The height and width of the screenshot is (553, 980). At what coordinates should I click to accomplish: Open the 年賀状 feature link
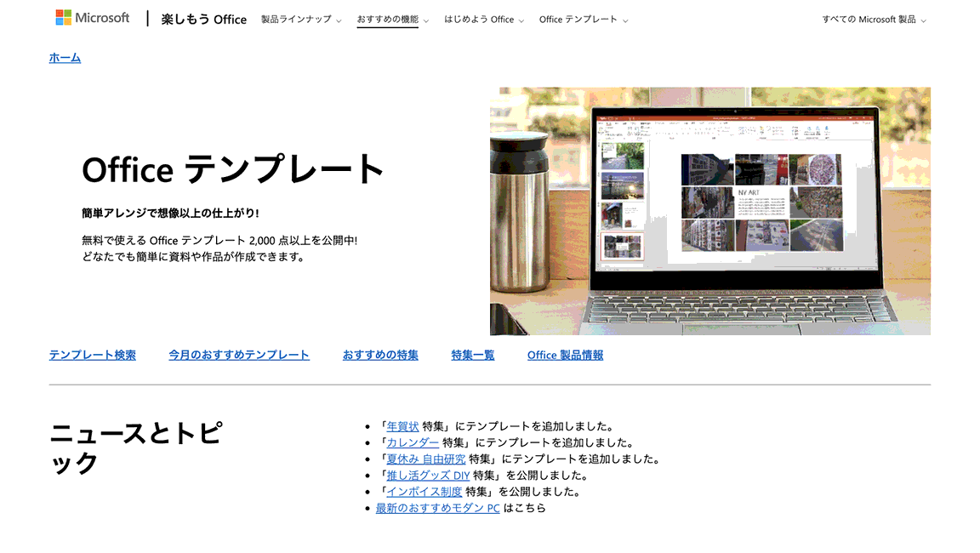402,426
